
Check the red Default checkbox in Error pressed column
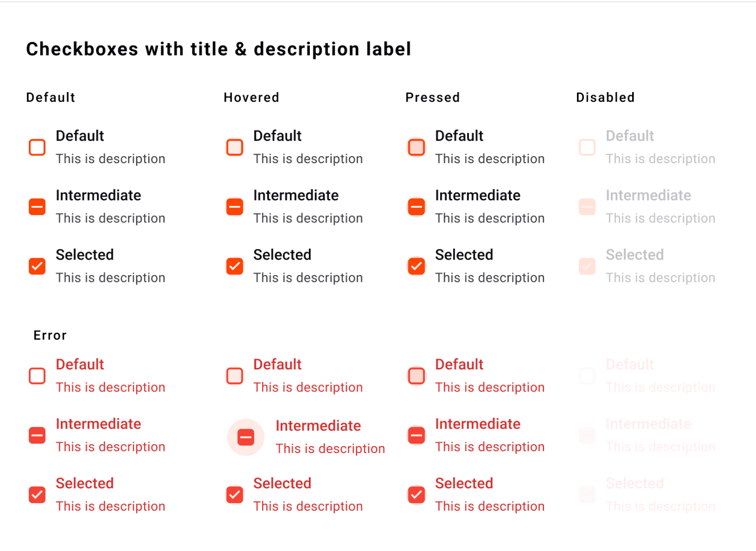pyautogui.click(x=417, y=376)
